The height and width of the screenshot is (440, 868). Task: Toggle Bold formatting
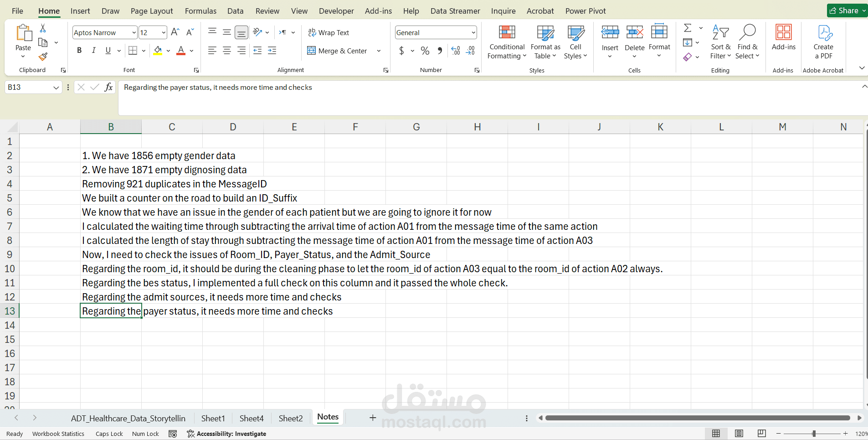(x=79, y=51)
